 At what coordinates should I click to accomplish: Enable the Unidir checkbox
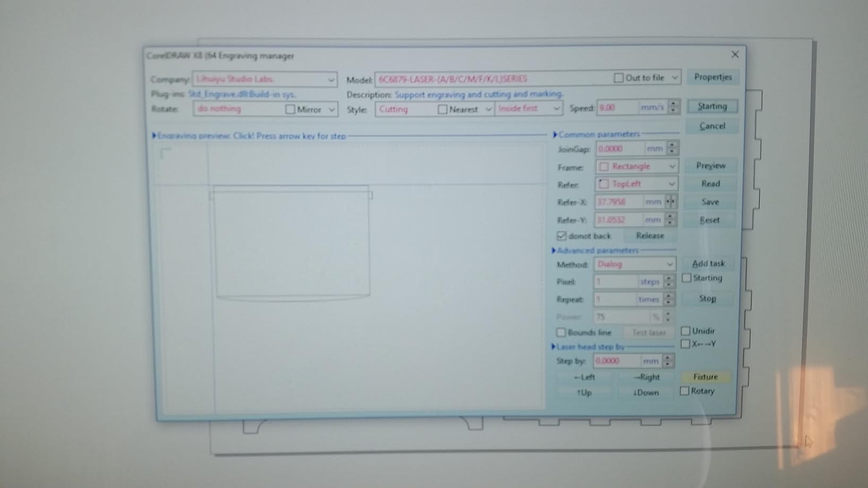[686, 331]
